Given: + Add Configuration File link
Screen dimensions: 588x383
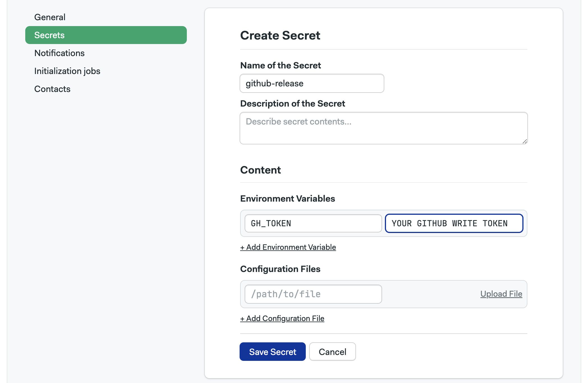Looking at the screenshot, I should [282, 318].
